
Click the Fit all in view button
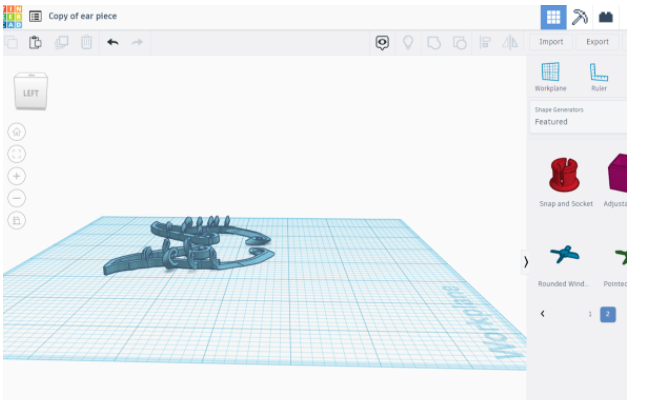coord(17,154)
